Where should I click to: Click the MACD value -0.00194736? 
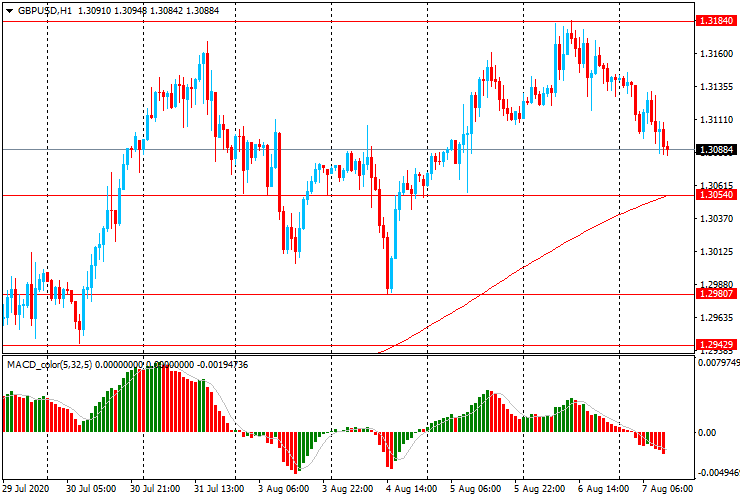click(222, 364)
